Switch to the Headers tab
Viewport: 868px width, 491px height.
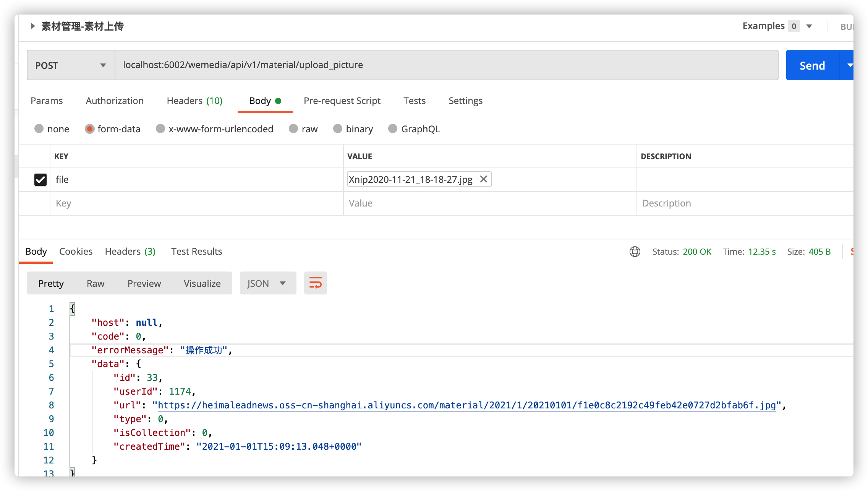tap(130, 251)
